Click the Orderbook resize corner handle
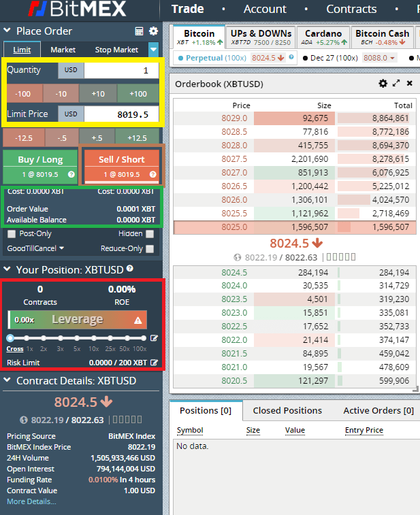This screenshot has height=515, width=420. (415, 389)
